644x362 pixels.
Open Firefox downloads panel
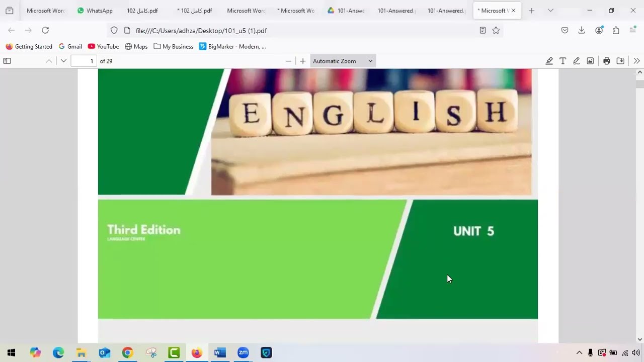tap(582, 30)
